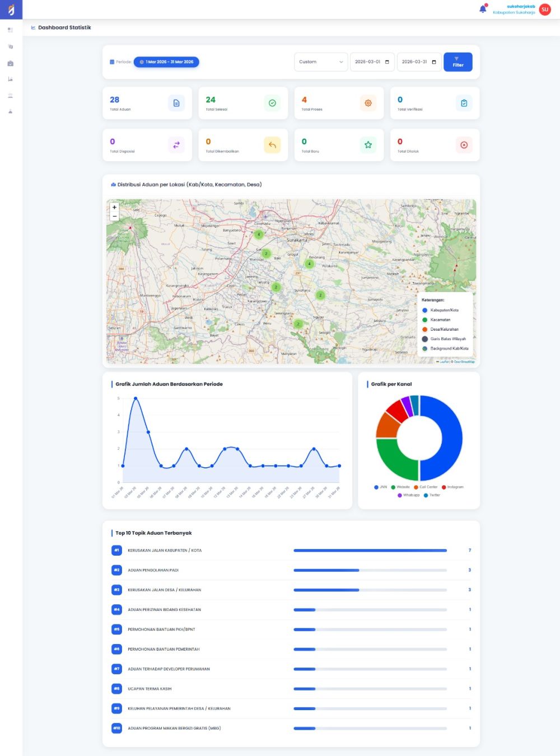
Task: Open the end date 2026-03-31 picker
Action: pos(419,62)
